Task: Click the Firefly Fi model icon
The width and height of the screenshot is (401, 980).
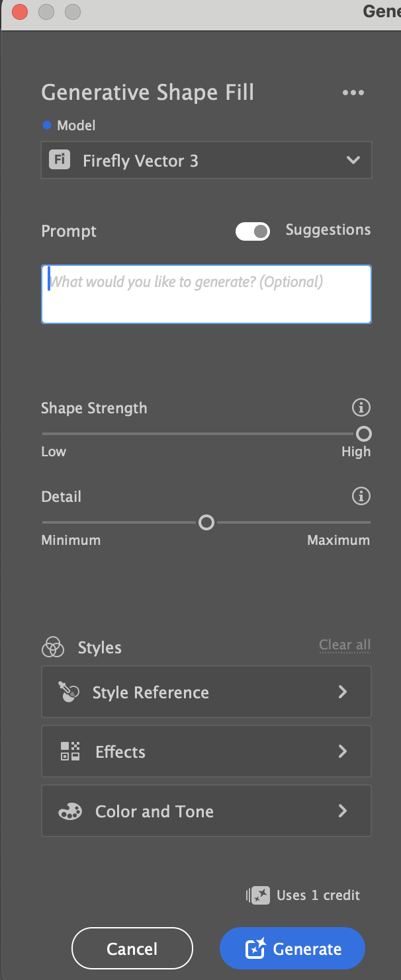Action: point(60,160)
